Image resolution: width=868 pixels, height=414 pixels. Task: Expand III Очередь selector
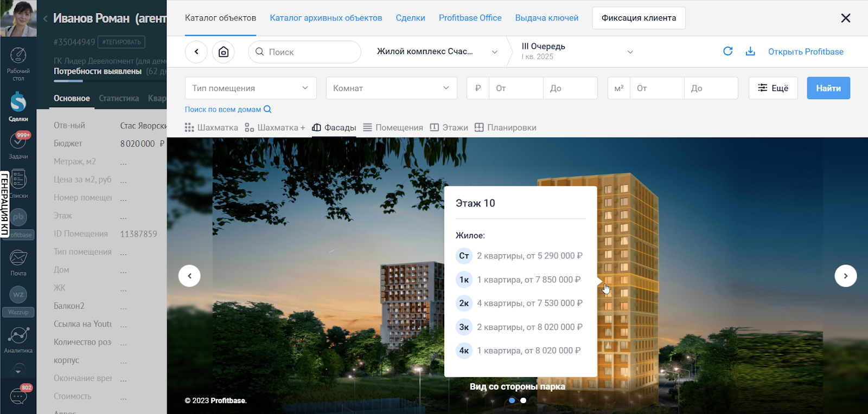tap(577, 51)
